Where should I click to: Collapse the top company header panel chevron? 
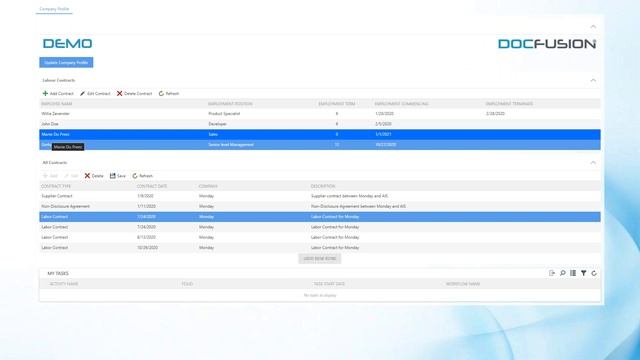point(593,27)
